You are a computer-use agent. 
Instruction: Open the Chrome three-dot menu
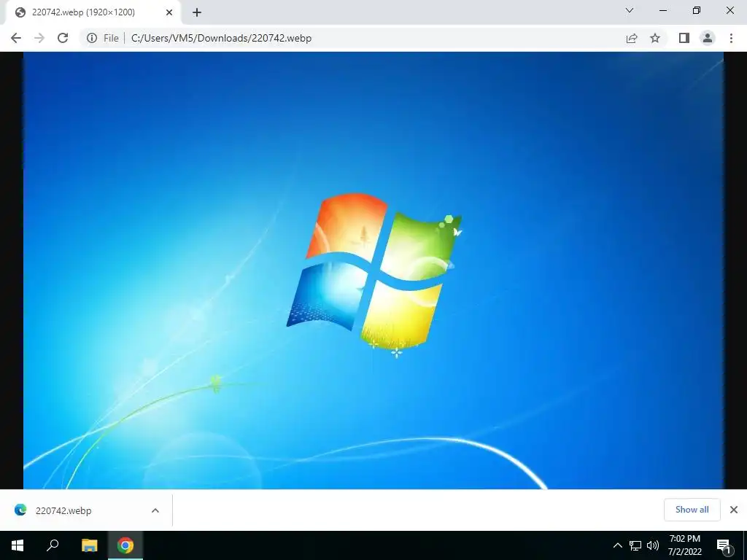tap(731, 38)
